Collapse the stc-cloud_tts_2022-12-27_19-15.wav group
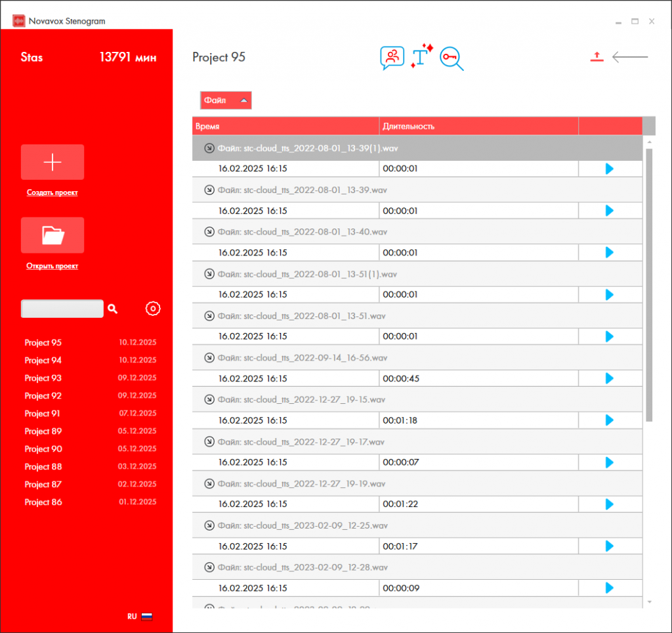This screenshot has height=633, width=672. (209, 400)
